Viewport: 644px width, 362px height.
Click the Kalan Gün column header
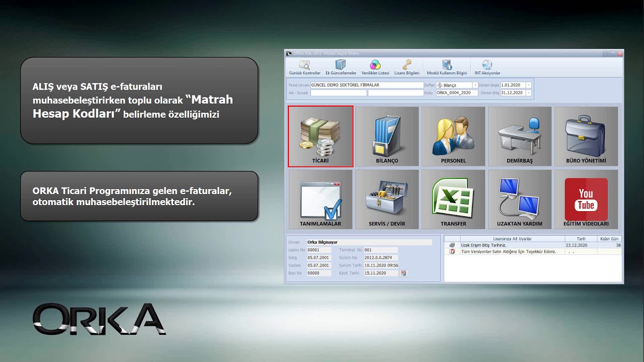(x=609, y=239)
